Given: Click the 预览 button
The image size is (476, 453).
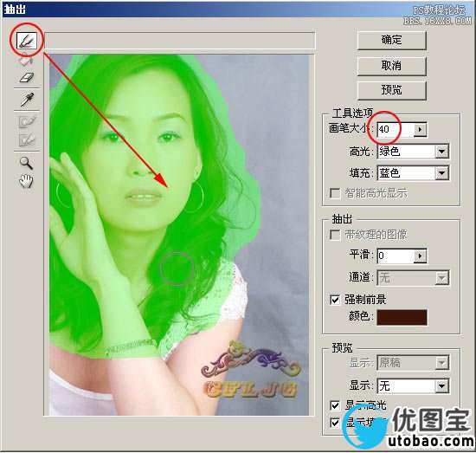Looking at the screenshot, I should tap(391, 90).
